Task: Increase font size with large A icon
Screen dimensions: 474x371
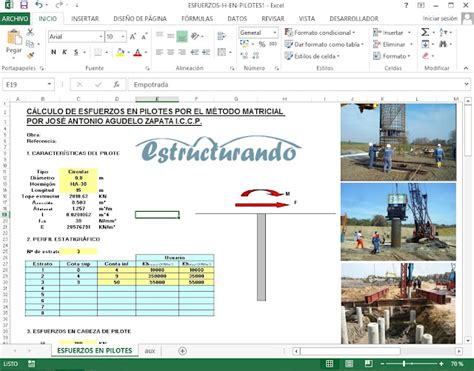Action: tap(133, 37)
